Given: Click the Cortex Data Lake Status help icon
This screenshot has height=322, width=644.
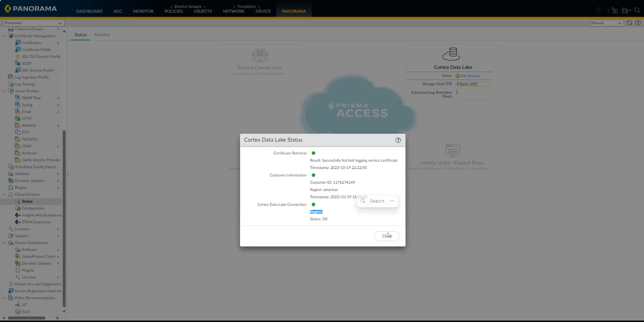Looking at the screenshot, I should tap(398, 140).
